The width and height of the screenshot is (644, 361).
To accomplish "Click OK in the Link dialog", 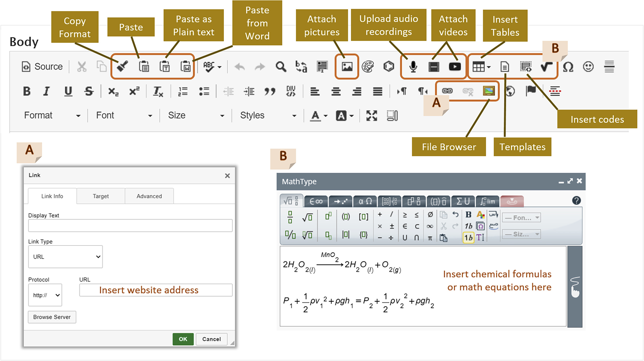I will point(183,339).
